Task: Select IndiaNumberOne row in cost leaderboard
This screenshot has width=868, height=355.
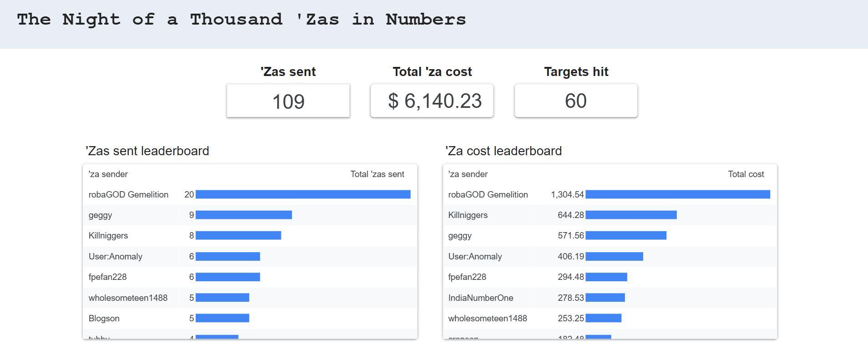Action: tap(481, 298)
